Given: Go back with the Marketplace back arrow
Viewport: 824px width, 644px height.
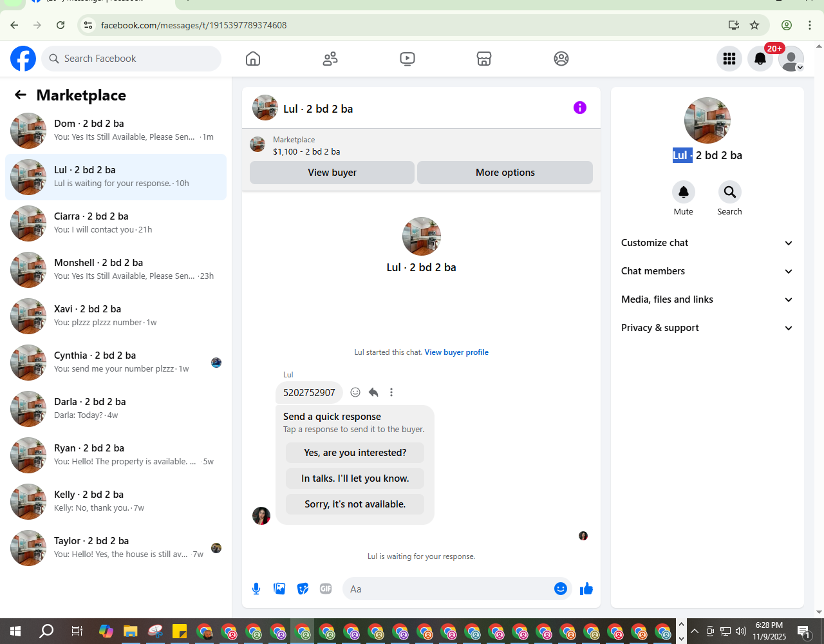Looking at the screenshot, I should (21, 95).
